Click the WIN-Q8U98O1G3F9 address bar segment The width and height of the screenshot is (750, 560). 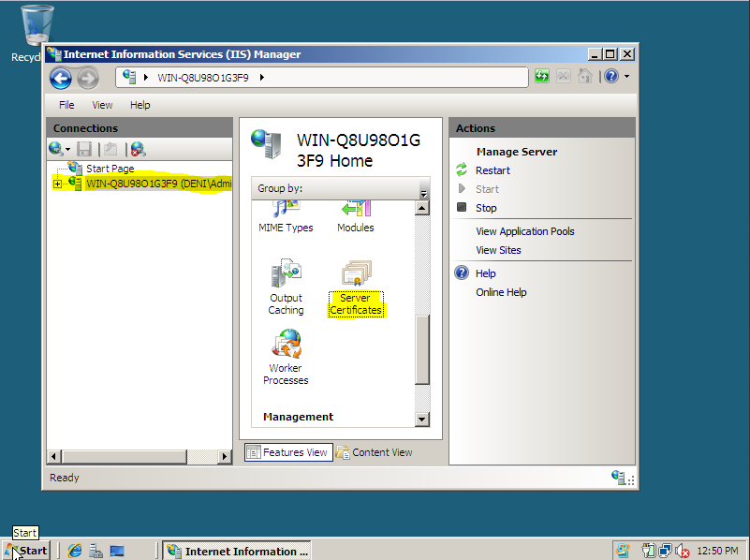(203, 78)
